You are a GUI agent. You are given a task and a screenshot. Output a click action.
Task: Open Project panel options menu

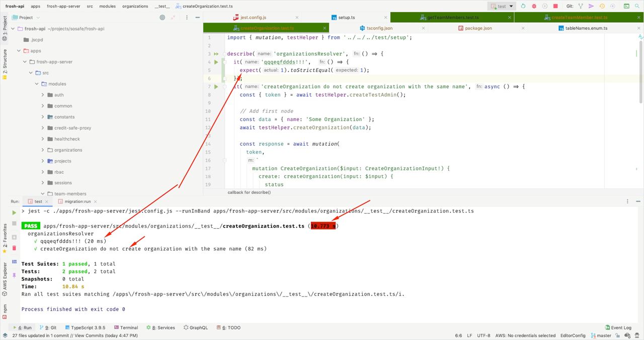point(187,17)
